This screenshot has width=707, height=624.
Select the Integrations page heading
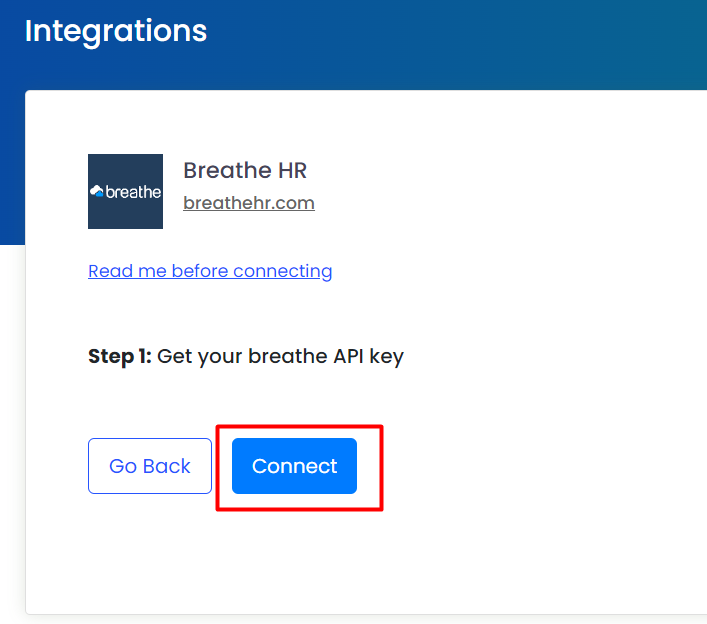(116, 32)
